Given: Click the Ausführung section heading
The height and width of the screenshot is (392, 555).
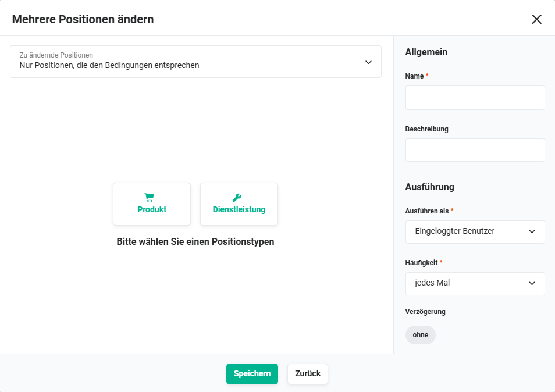Looking at the screenshot, I should pyautogui.click(x=429, y=187).
